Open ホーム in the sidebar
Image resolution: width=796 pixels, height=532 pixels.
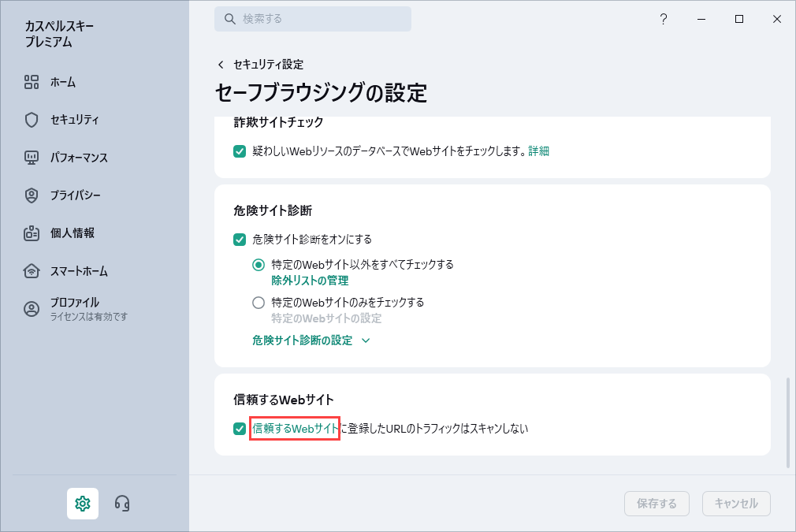[x=62, y=82]
